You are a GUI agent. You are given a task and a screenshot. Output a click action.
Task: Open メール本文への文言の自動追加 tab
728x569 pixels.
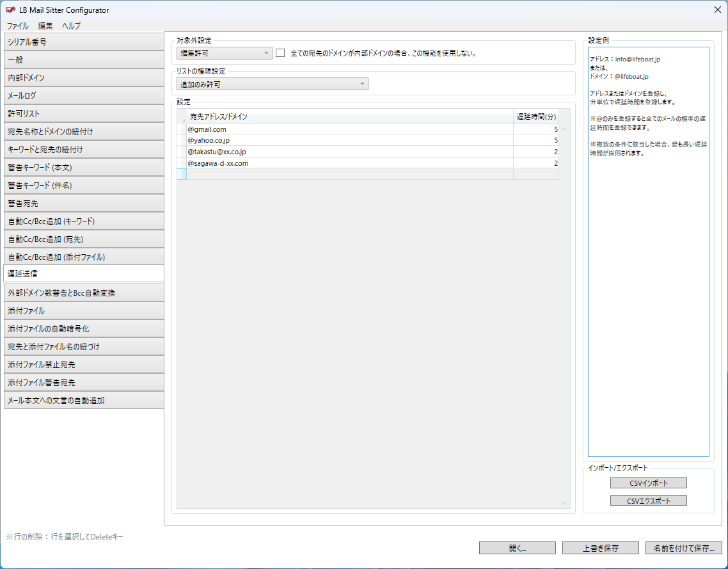pyautogui.click(x=84, y=401)
